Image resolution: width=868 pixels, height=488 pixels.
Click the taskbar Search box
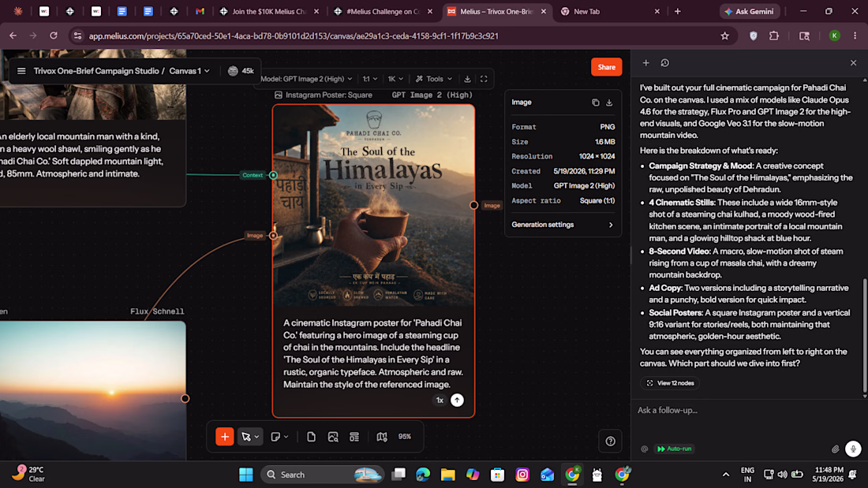pos(322,474)
